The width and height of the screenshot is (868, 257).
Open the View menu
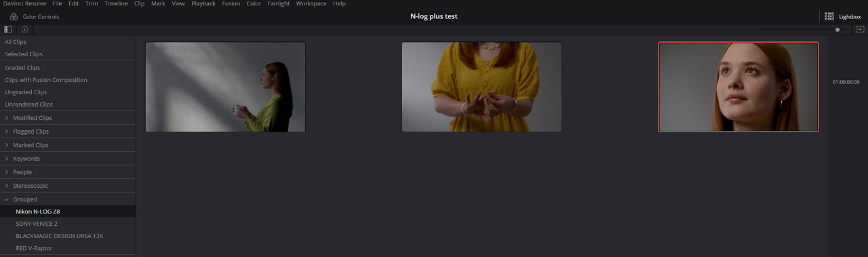[178, 3]
